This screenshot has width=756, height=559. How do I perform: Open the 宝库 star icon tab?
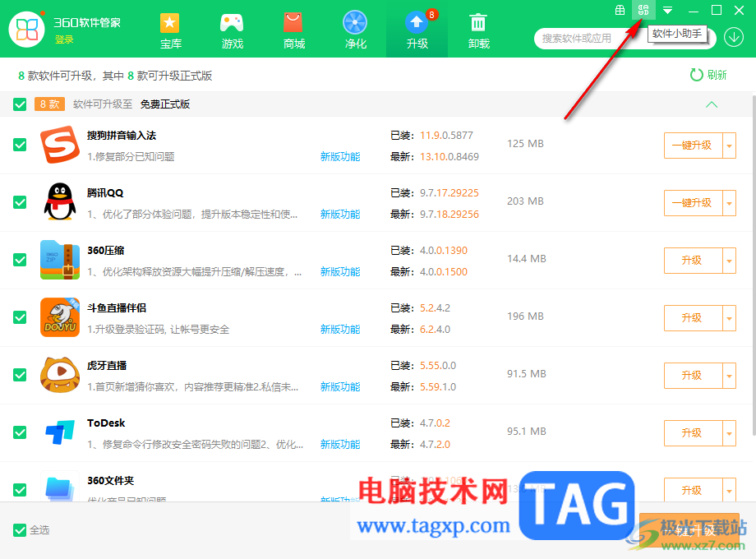click(x=170, y=31)
